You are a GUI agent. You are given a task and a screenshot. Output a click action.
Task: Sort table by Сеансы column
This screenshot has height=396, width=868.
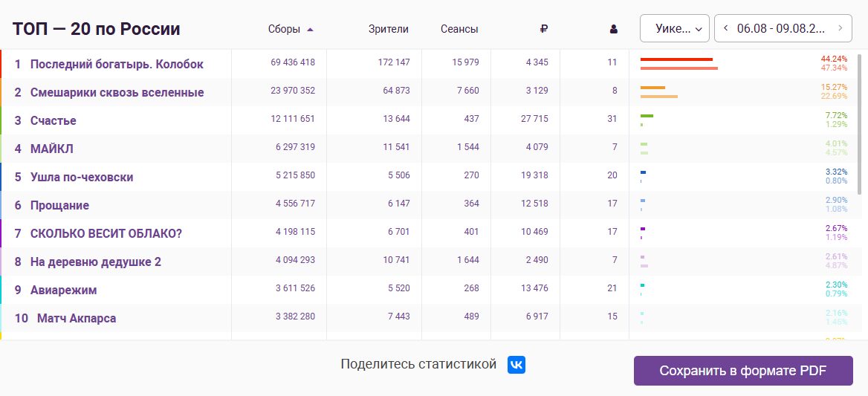point(459,29)
